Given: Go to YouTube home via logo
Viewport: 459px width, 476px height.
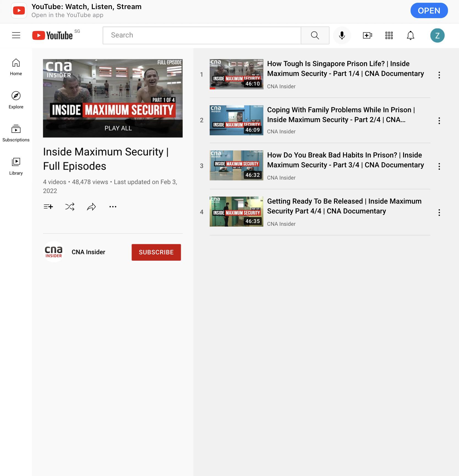Looking at the screenshot, I should (53, 35).
